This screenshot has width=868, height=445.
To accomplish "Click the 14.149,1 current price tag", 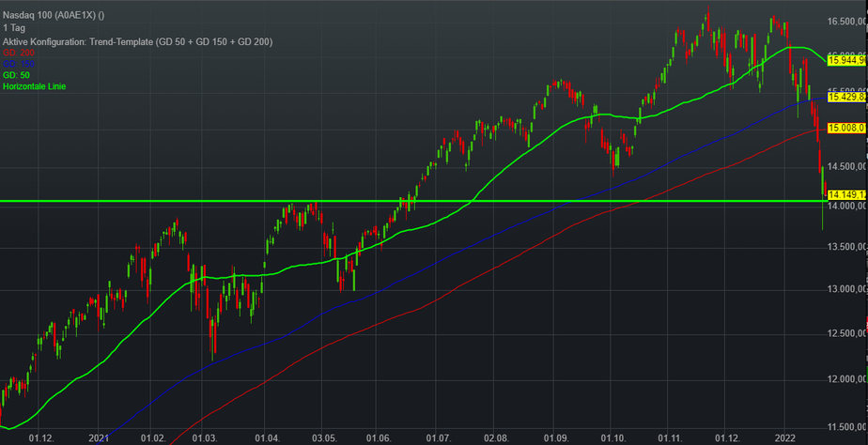I will (x=846, y=194).
